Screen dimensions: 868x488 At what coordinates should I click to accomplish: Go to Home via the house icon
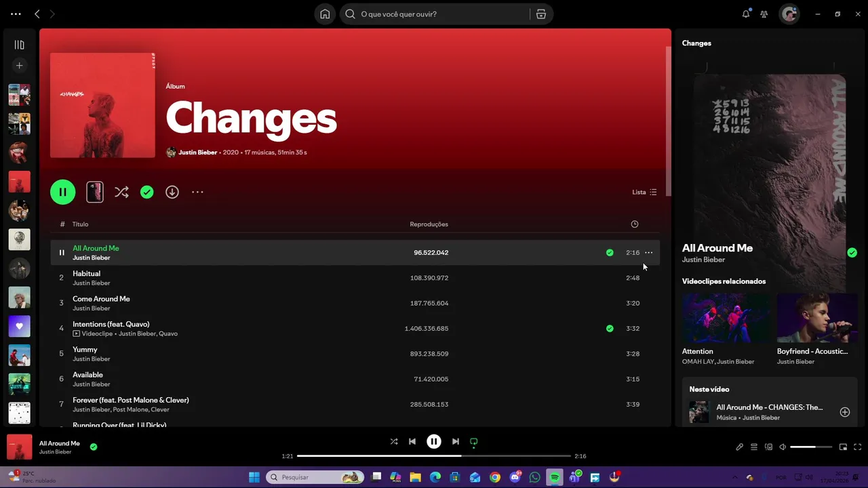tap(325, 14)
